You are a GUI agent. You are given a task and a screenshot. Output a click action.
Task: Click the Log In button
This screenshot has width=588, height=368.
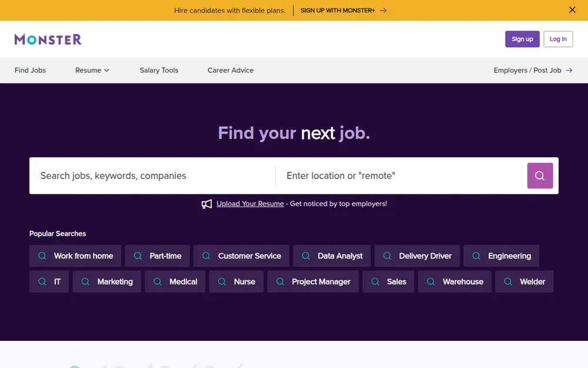(558, 39)
